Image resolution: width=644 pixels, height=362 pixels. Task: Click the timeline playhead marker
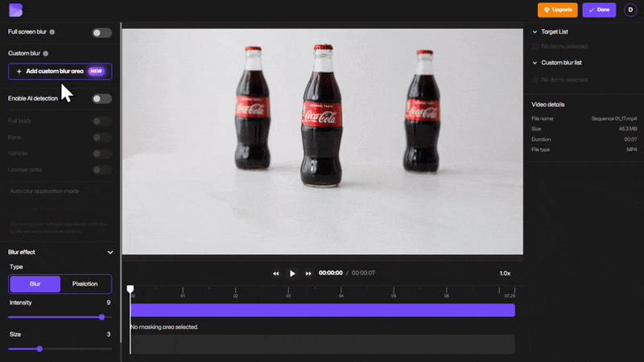point(130,290)
